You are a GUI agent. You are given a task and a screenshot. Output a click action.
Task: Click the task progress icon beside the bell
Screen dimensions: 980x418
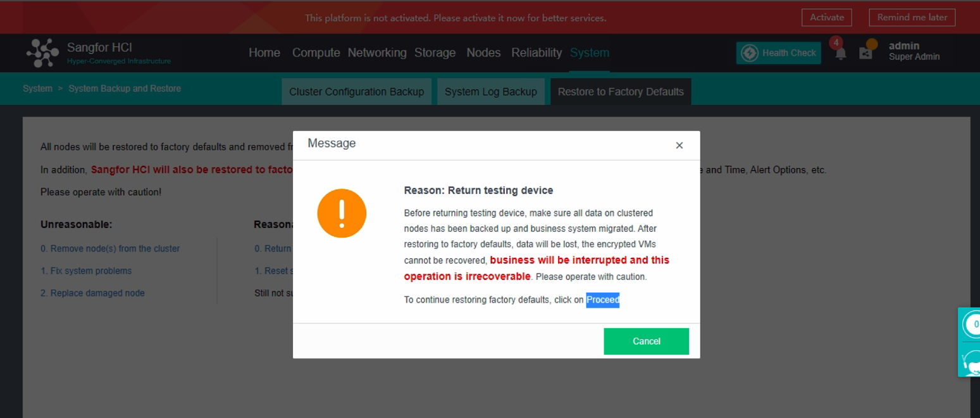pyautogui.click(x=867, y=53)
